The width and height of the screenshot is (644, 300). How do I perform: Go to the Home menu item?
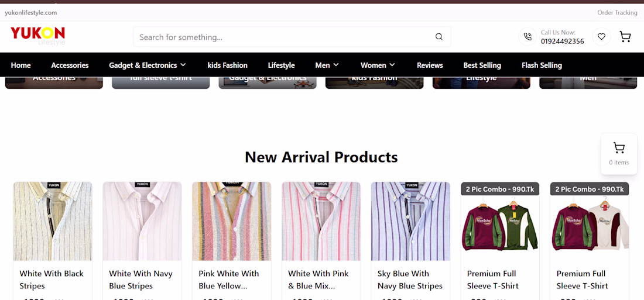coord(20,65)
